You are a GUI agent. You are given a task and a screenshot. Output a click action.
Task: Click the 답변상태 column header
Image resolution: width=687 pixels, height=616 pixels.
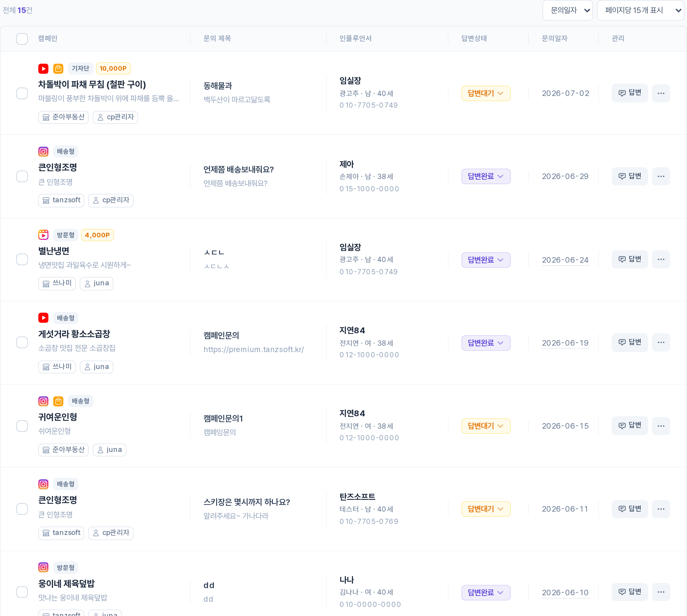point(474,39)
